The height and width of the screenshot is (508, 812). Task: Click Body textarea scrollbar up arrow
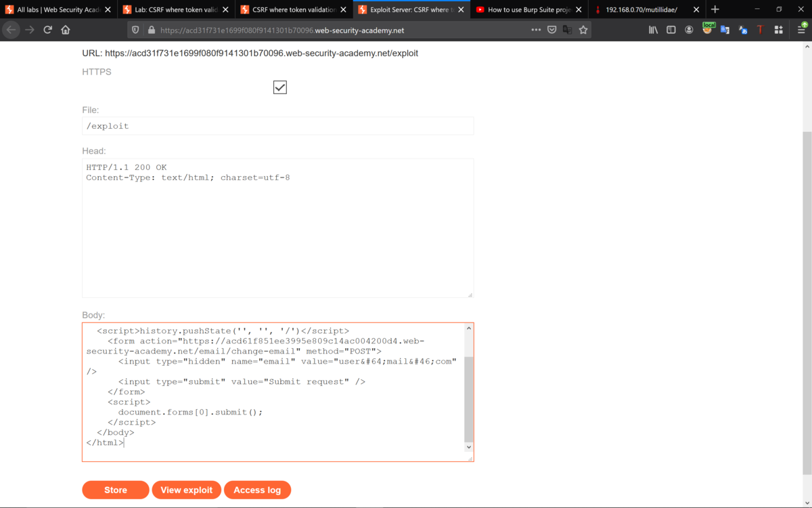[469, 329]
